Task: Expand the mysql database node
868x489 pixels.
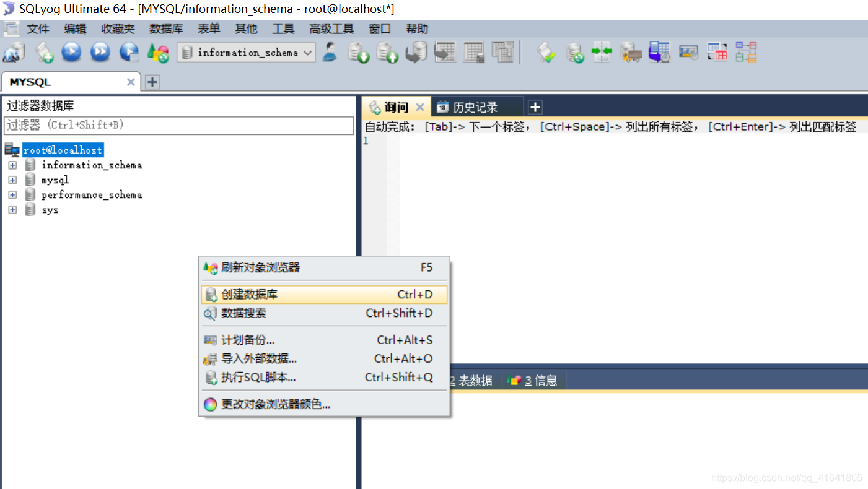Action: [12, 180]
